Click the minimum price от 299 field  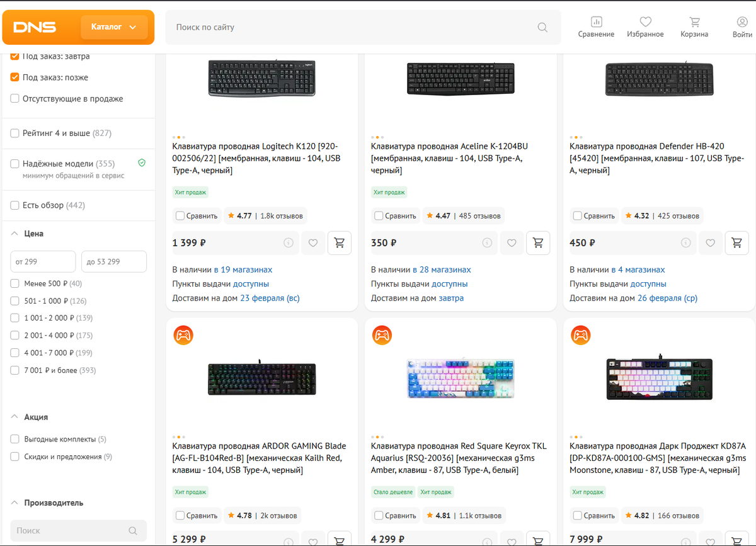[x=43, y=261]
